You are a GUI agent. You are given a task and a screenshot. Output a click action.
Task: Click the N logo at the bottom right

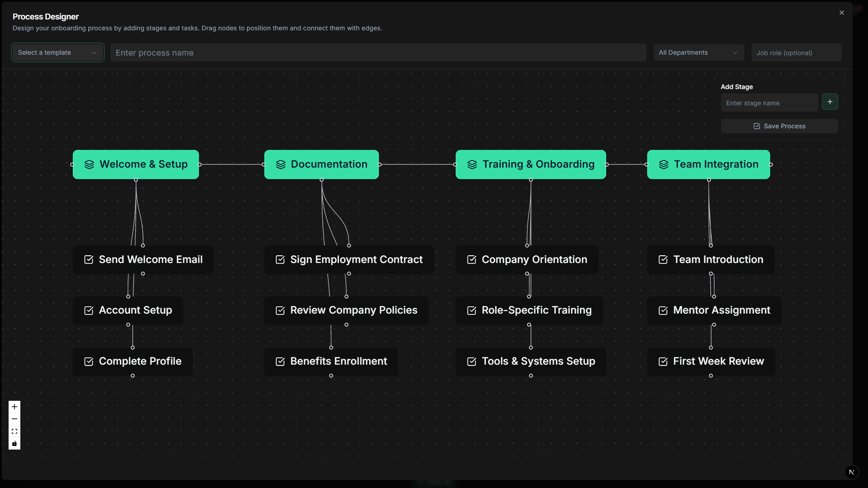click(x=852, y=472)
